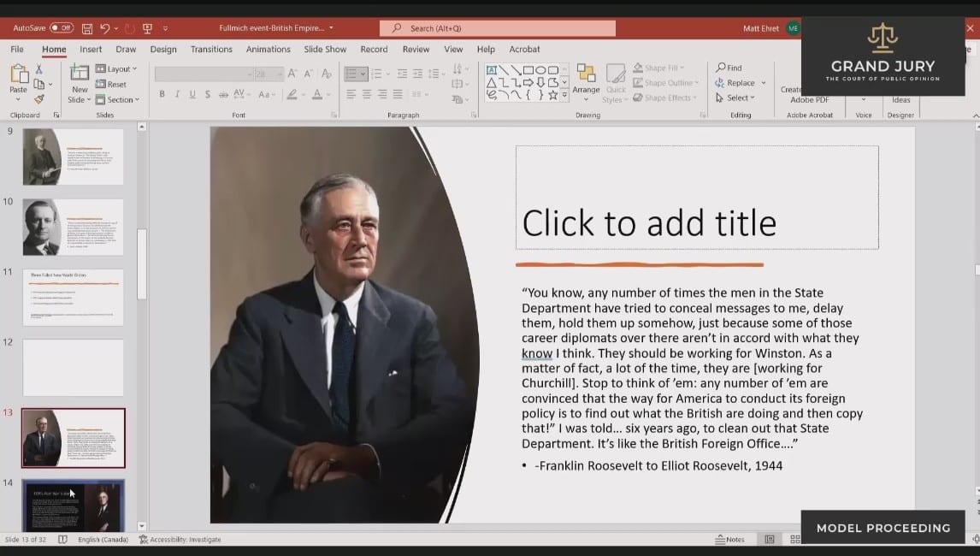The height and width of the screenshot is (556, 980).
Task: Select slide 10 thumbnail
Action: pyautogui.click(x=74, y=227)
